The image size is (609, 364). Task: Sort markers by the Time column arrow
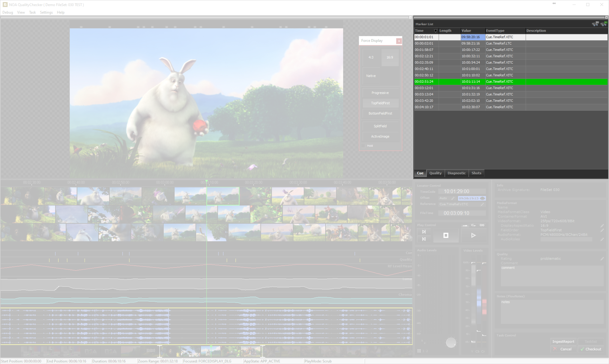point(435,31)
